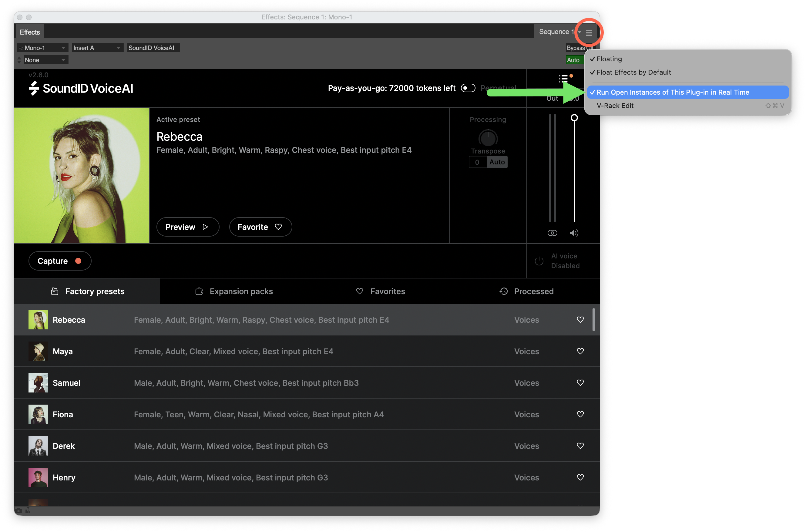This screenshot has width=806, height=532.
Task: Click the "Pay-as-you-go: 72000 tokens left" text
Action: (x=391, y=88)
